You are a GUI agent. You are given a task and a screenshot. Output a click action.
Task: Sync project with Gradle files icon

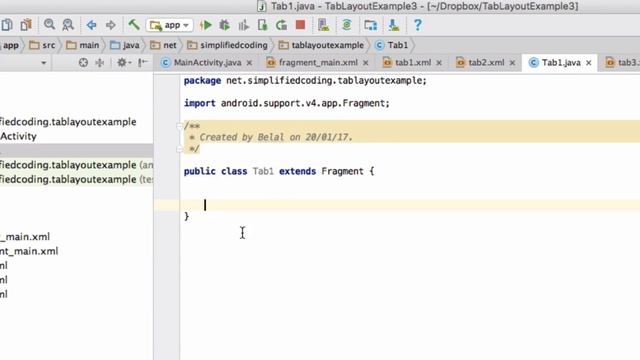click(347, 25)
